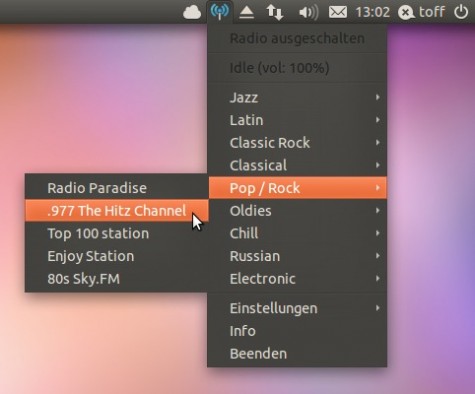The width and height of the screenshot is (475, 394).
Task: Expand the arrow next to Electronic
Action: 378,279
